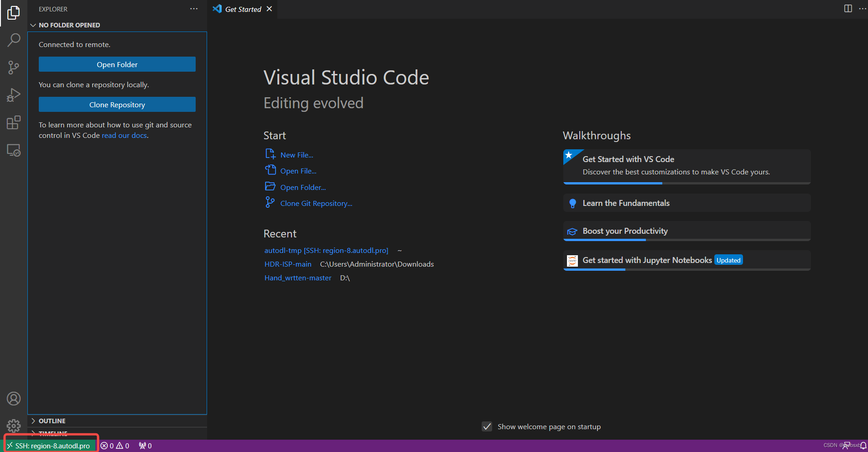Click Explorer views and more actions ellipsis
The image size is (868, 452).
[194, 9]
